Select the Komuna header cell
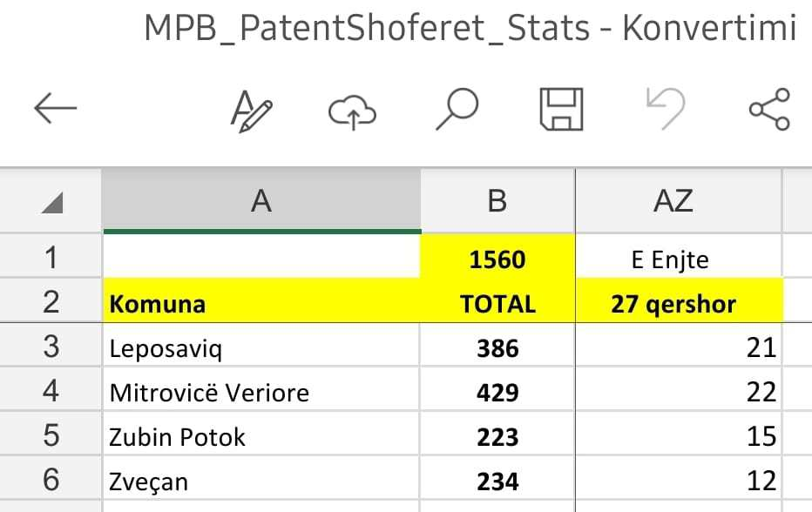This screenshot has height=512, width=812. pyautogui.click(x=261, y=302)
